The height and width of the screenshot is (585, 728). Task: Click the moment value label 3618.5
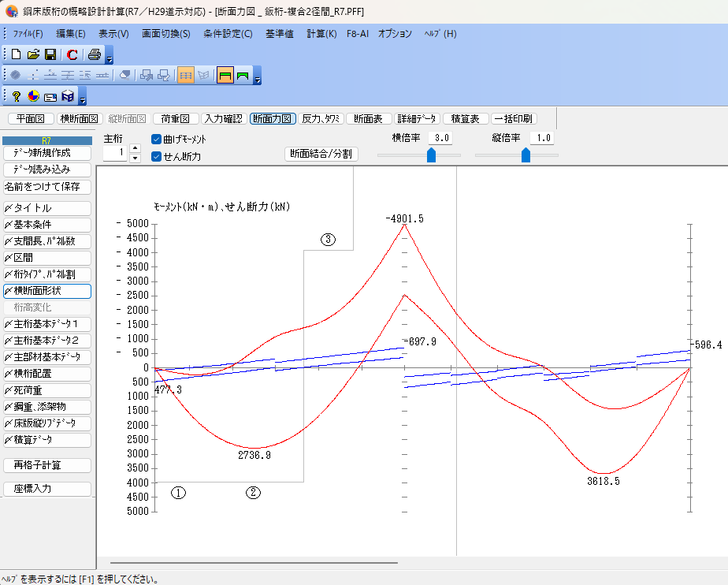click(x=603, y=482)
